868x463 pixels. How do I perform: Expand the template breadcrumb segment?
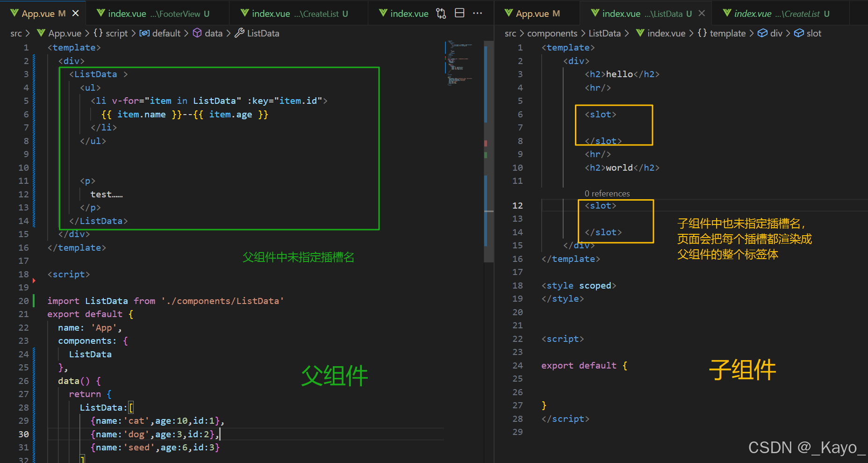click(x=722, y=33)
